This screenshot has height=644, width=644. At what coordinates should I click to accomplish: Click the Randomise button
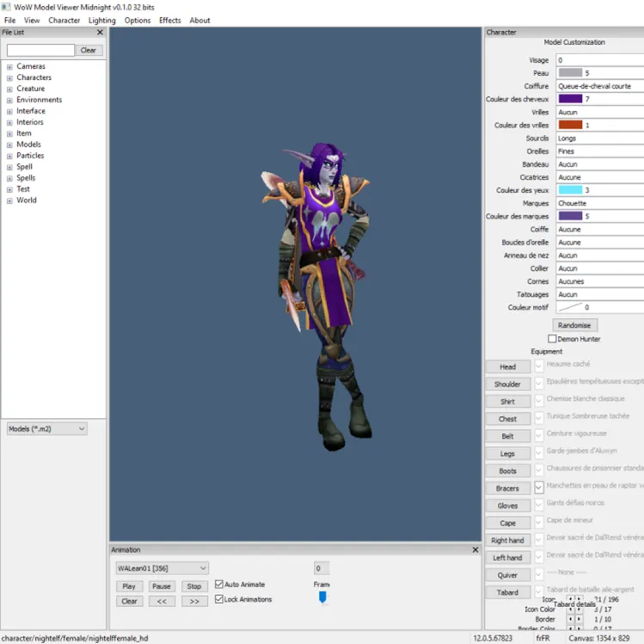tap(574, 325)
